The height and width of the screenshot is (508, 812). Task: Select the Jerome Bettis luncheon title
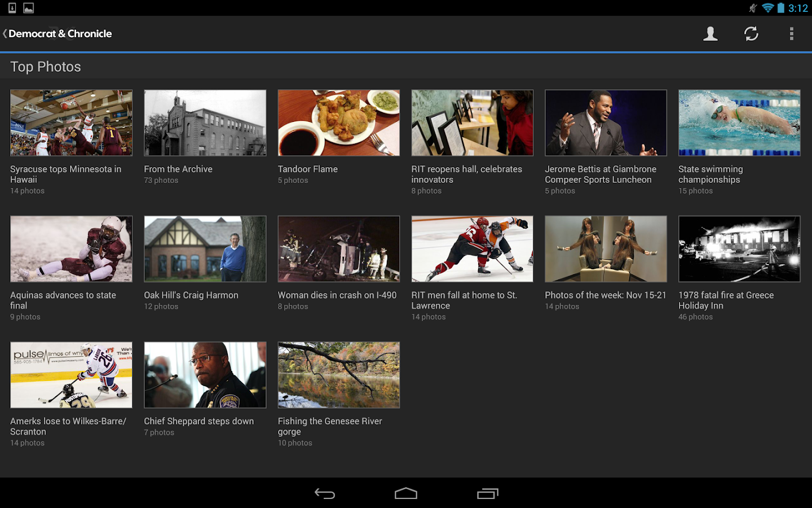tap(600, 174)
